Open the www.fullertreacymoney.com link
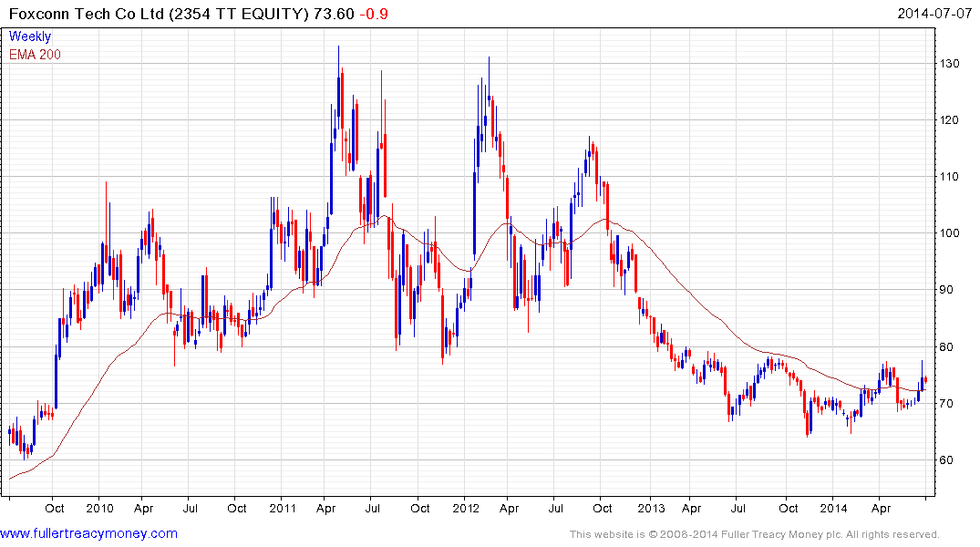This screenshot has width=980, height=547. (88, 533)
